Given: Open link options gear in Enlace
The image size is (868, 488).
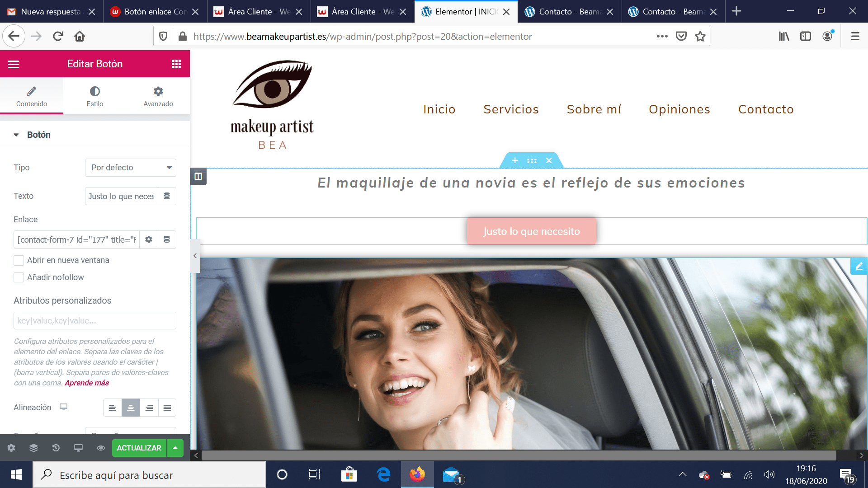Looking at the screenshot, I should tap(149, 239).
